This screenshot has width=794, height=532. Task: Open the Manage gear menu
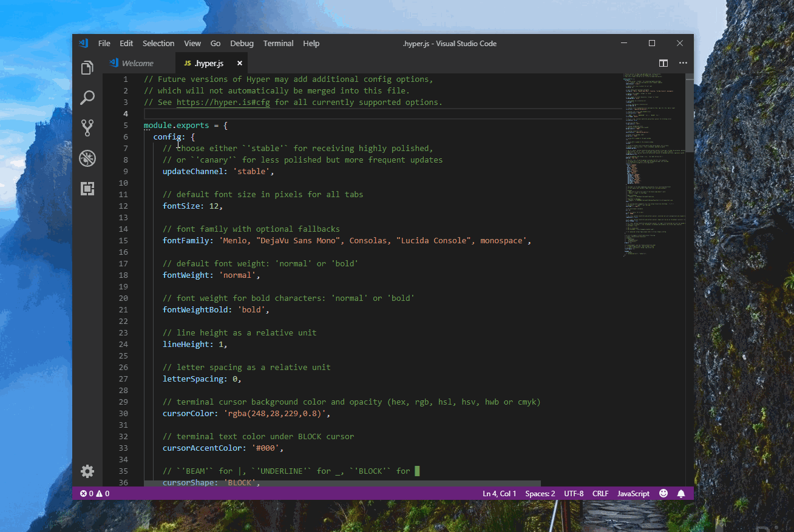87,471
